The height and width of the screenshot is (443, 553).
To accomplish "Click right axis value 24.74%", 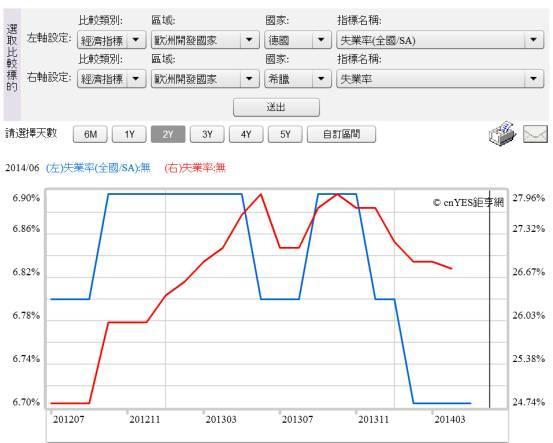I will 529,402.
